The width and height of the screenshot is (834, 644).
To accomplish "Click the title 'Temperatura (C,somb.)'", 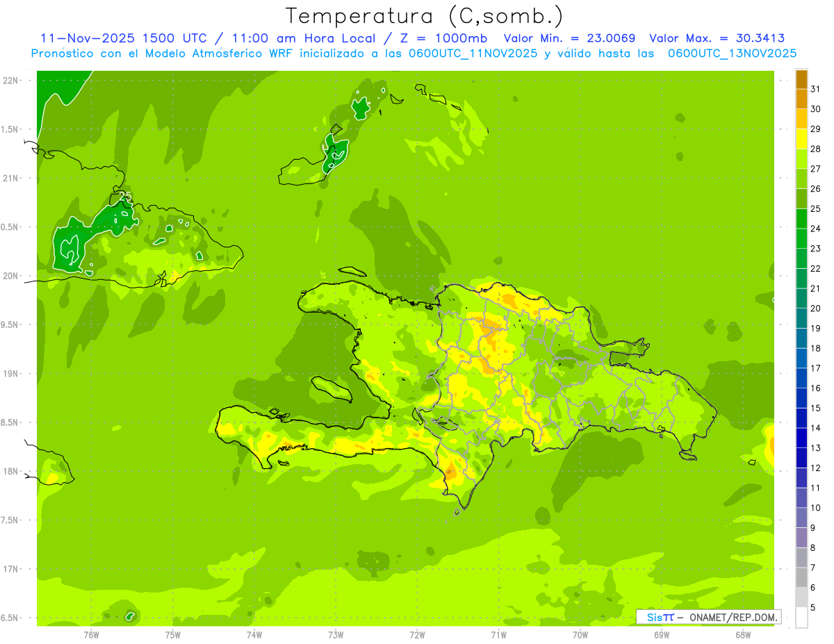I will [x=424, y=16].
